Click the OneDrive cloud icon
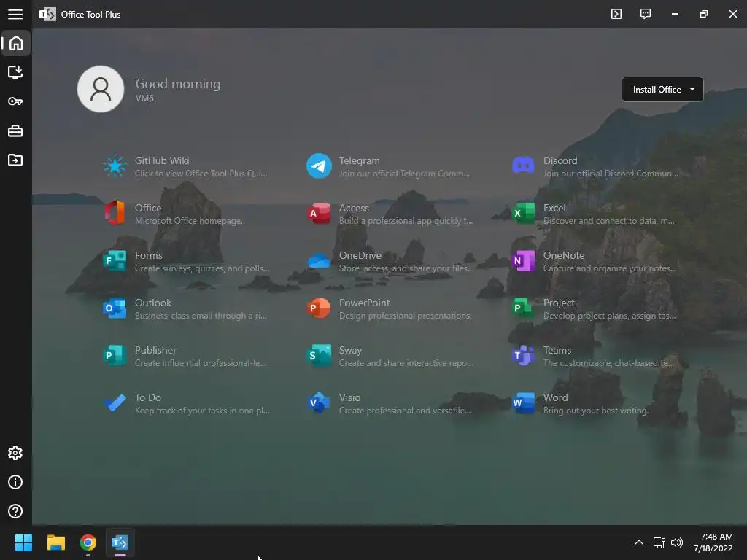 click(319, 261)
